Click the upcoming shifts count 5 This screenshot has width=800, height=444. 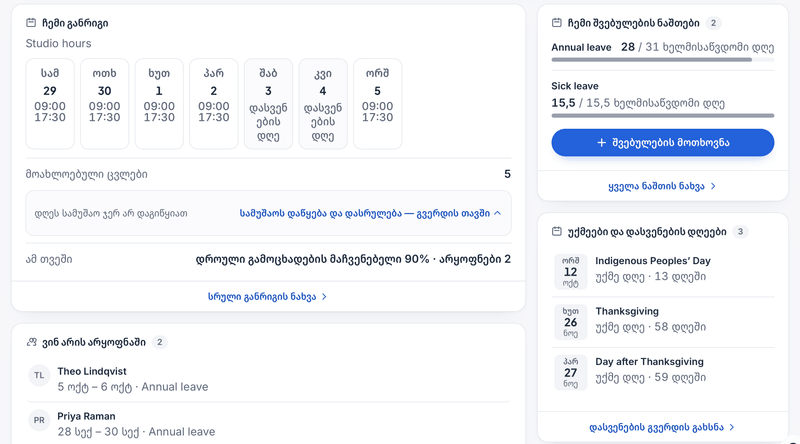pos(507,175)
